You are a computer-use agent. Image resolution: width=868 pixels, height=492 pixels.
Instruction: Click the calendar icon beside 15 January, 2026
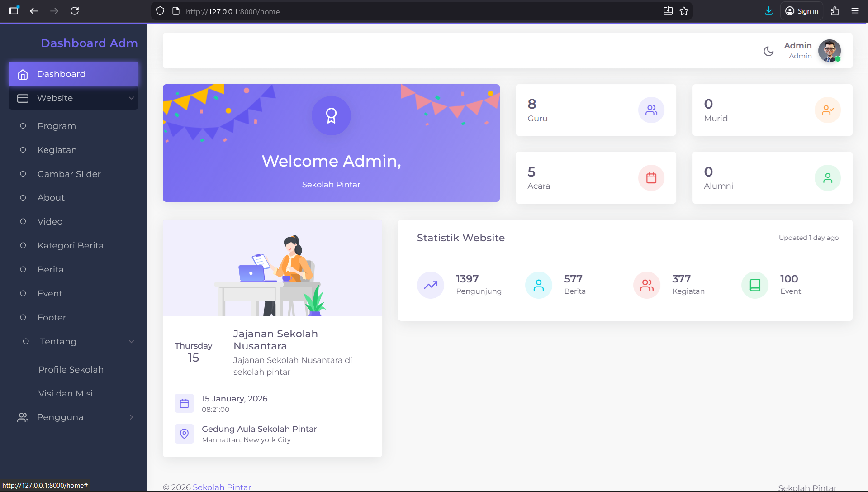tap(184, 403)
